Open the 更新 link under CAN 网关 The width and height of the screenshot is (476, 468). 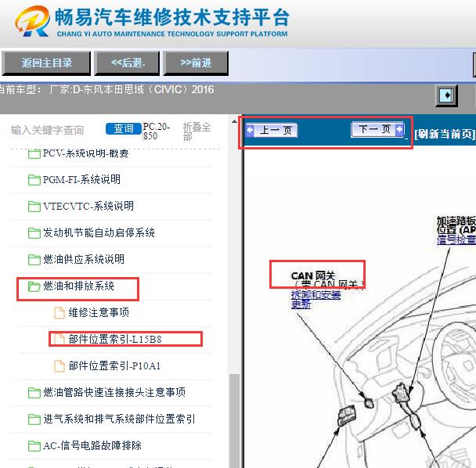coord(301,304)
